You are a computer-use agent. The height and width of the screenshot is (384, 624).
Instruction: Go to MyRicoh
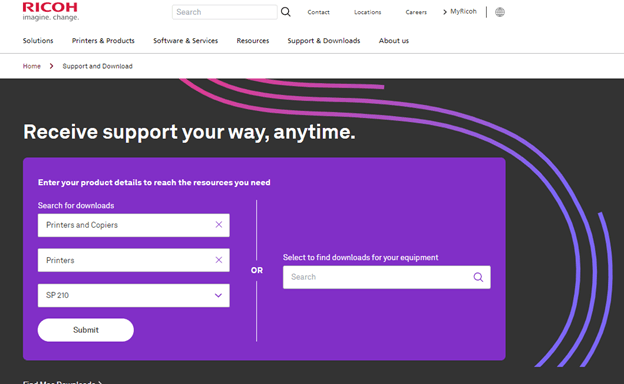pos(463,12)
